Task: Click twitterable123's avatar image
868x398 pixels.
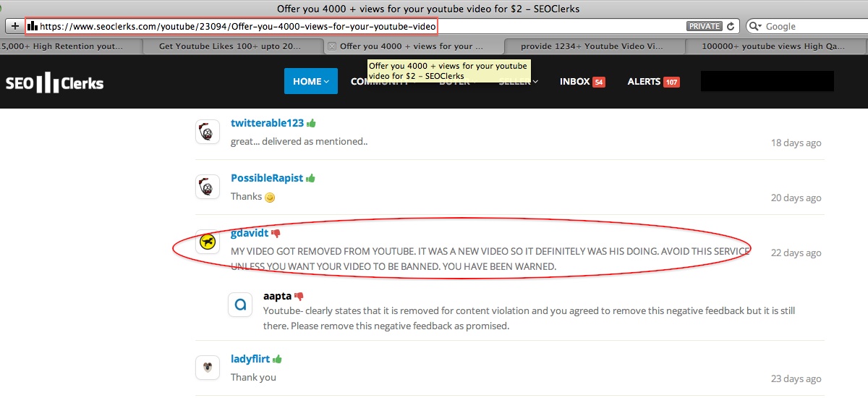Action: pyautogui.click(x=208, y=132)
